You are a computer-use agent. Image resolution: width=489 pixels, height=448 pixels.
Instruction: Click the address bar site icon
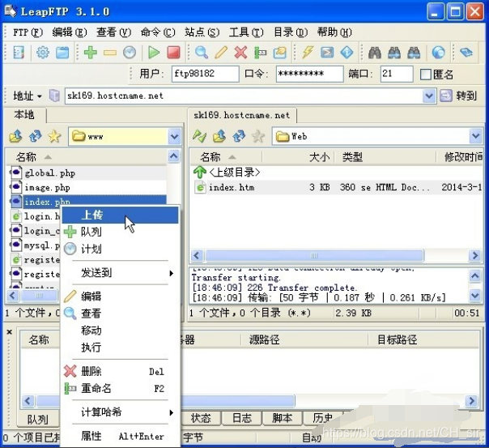coord(54,96)
